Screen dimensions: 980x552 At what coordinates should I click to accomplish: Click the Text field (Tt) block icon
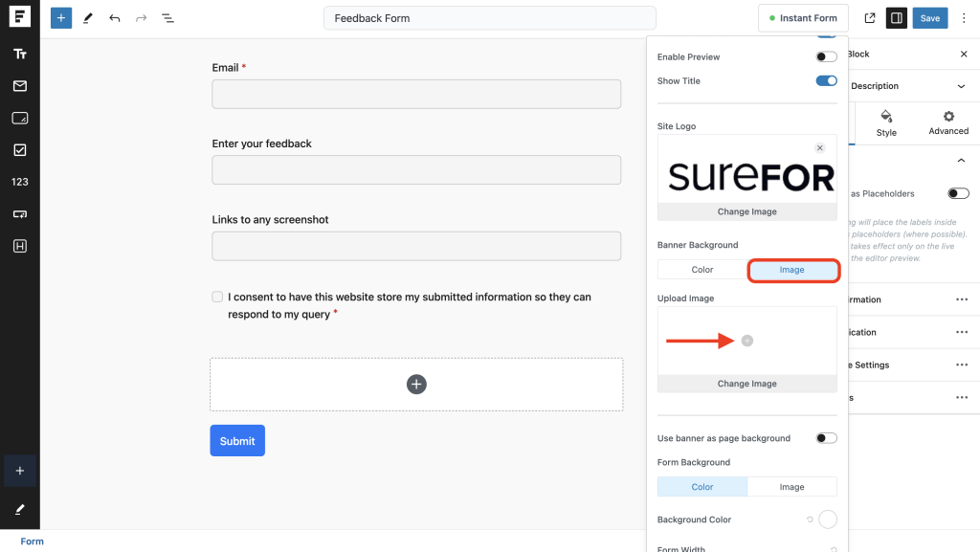[20, 55]
